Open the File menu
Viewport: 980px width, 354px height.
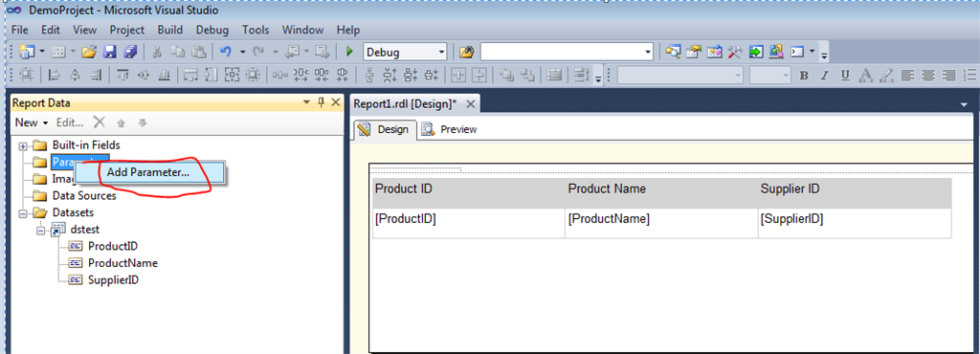click(20, 30)
